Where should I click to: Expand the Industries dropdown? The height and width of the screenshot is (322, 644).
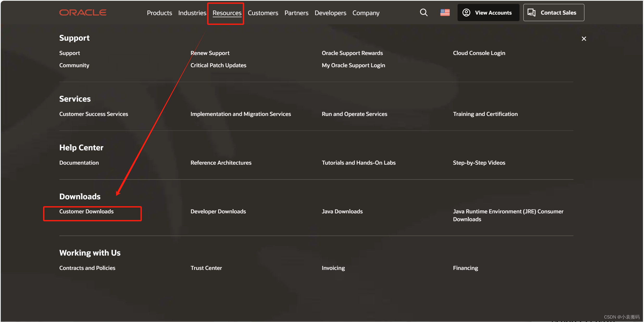tap(193, 13)
